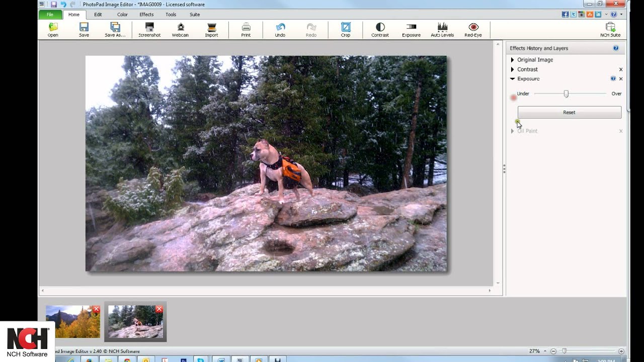Select the autumn mountain thumbnail
The height and width of the screenshot is (362, 644).
point(73,322)
